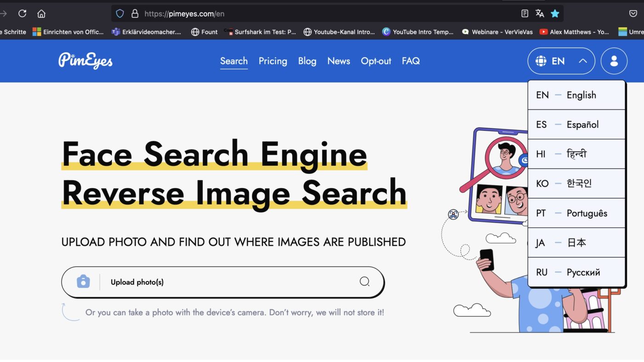This screenshot has height=362, width=644.
Task: Open the user account profile icon
Action: [x=614, y=61]
